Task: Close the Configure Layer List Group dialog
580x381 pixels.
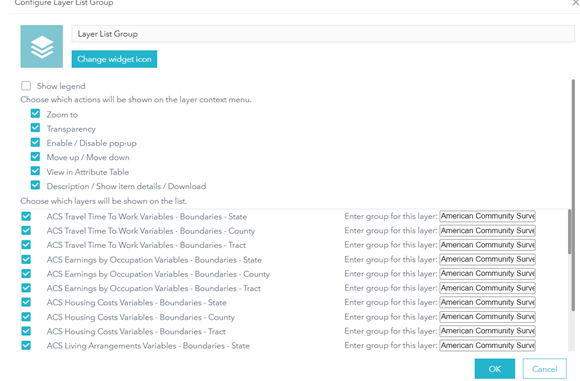Action: click(x=576, y=3)
